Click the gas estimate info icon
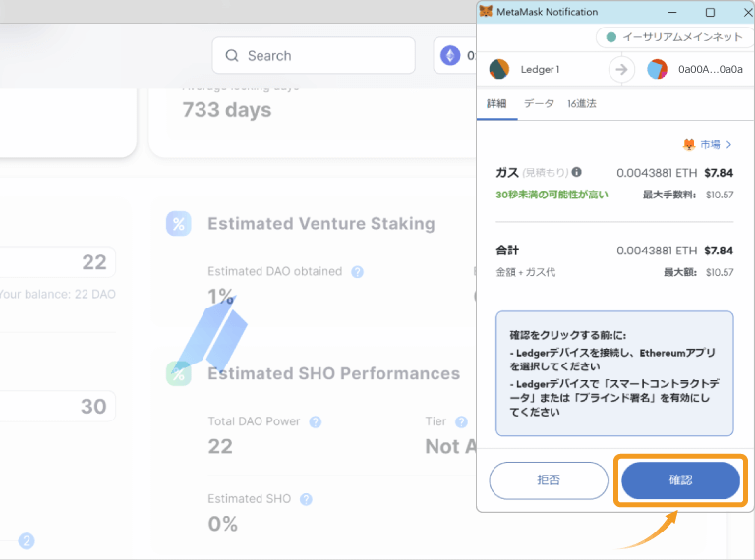This screenshot has height=560, width=755. coord(577,171)
